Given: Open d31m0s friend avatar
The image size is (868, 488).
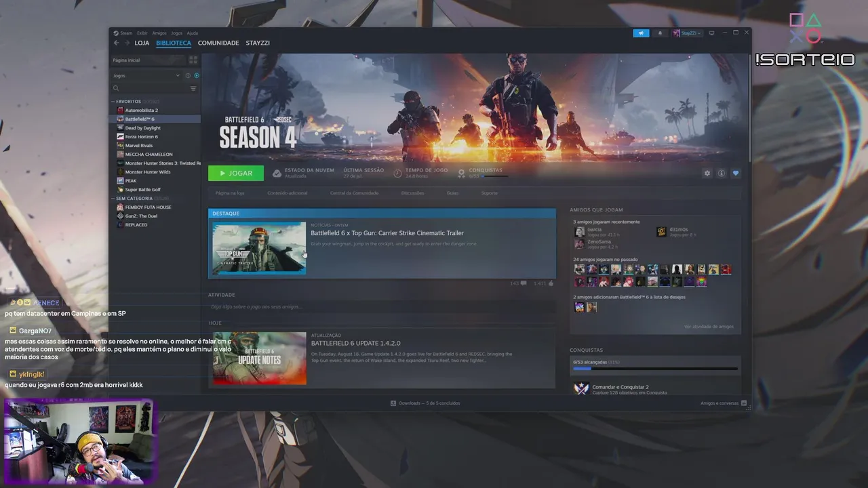Looking at the screenshot, I should [661, 232].
